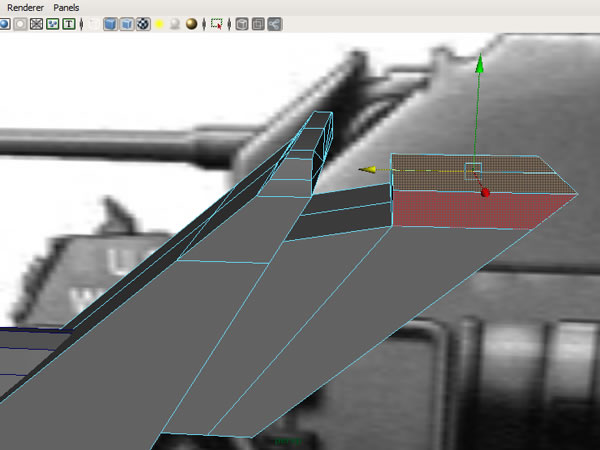Click the red X-axis manipulator handle
Viewport: 600px width, 450px height.
485,192
